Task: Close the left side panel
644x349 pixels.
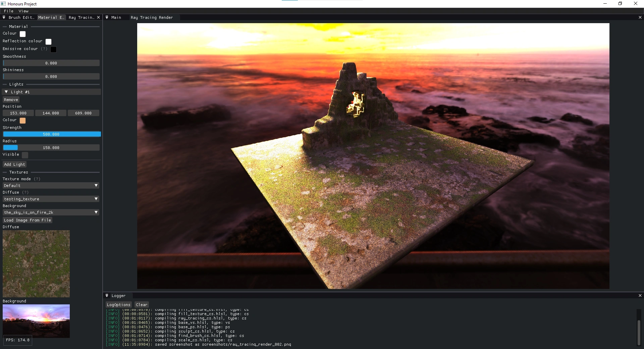Action: pos(98,17)
